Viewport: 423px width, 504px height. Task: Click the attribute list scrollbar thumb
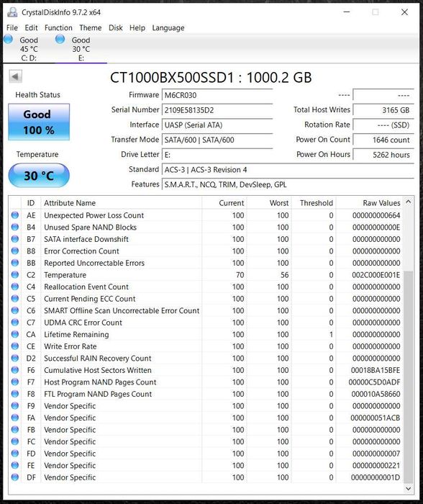tap(408, 377)
